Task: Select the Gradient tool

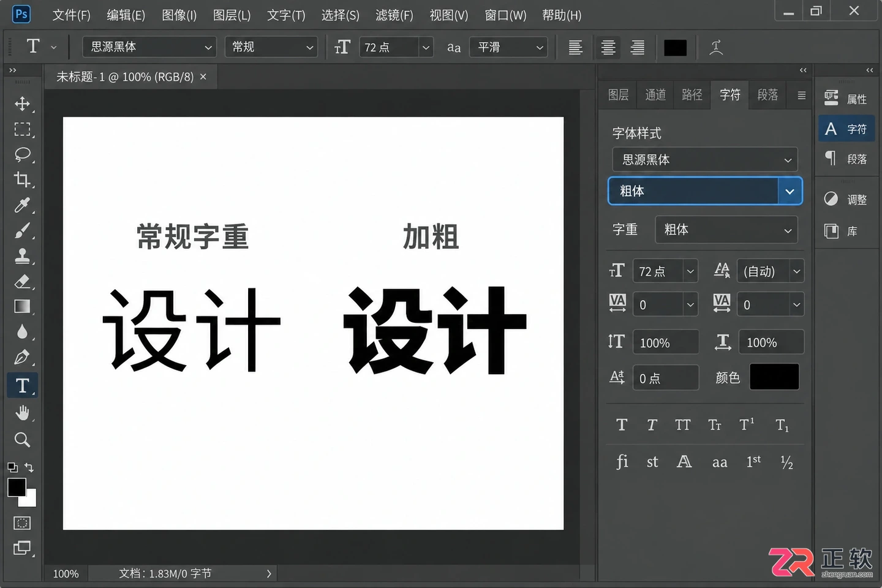Action: coord(23,306)
